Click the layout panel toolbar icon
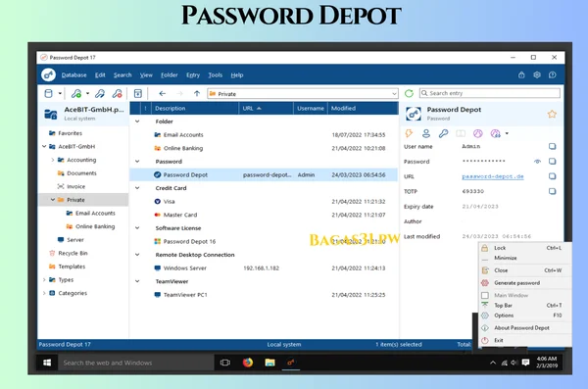Screen dimensions: 588x389 (x=137, y=93)
